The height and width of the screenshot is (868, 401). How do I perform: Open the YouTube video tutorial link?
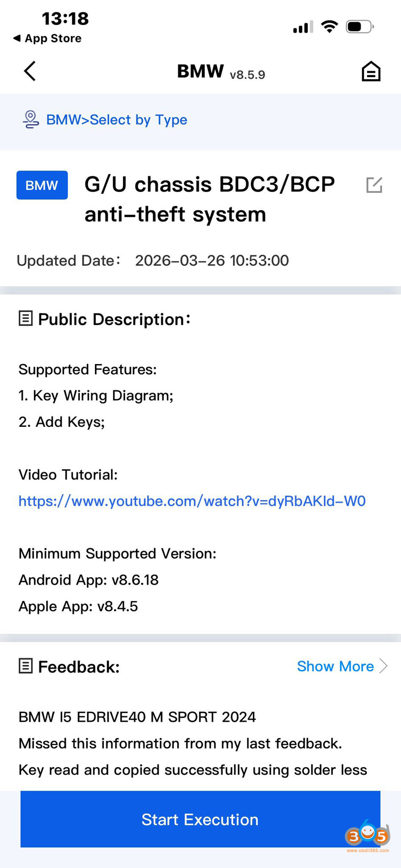[x=192, y=501]
